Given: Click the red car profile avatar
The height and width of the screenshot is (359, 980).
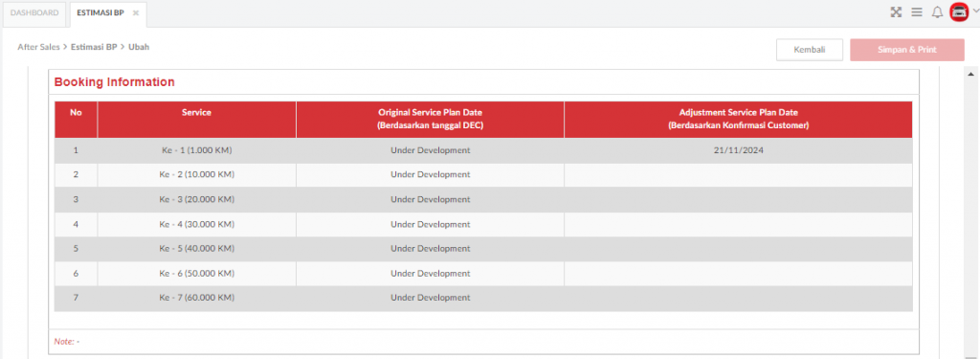Looking at the screenshot, I should click(x=959, y=11).
